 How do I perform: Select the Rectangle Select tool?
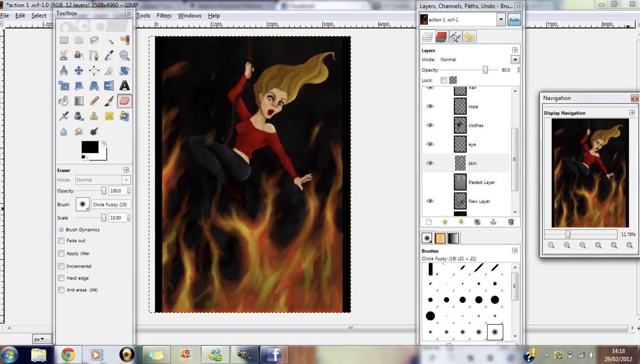tap(64, 40)
